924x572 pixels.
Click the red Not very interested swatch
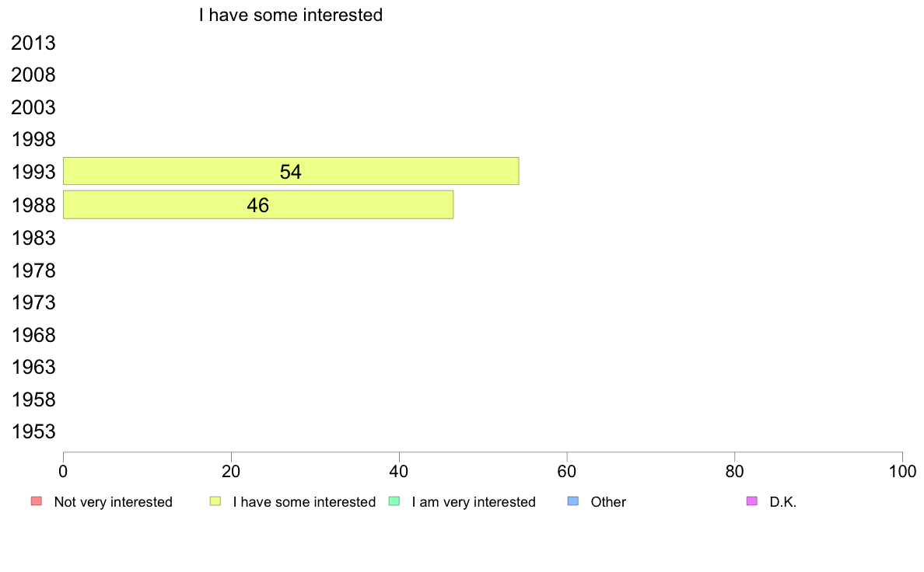click(36, 501)
